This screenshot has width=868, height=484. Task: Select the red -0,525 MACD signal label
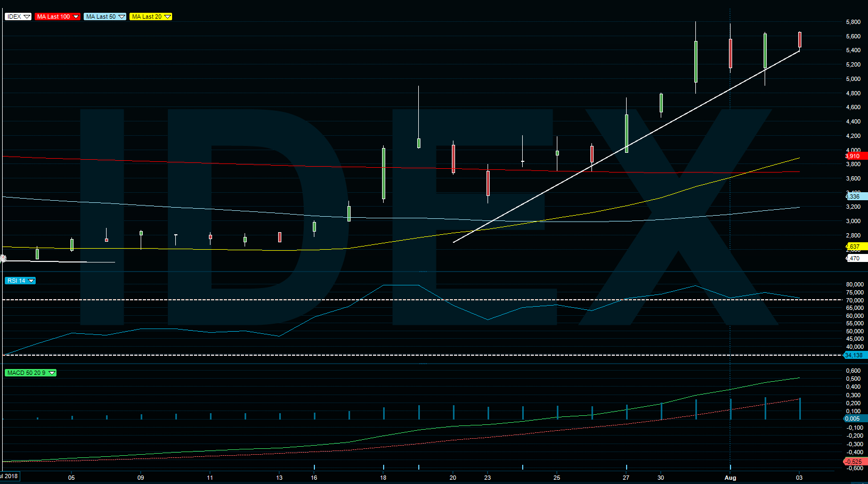pos(855,462)
